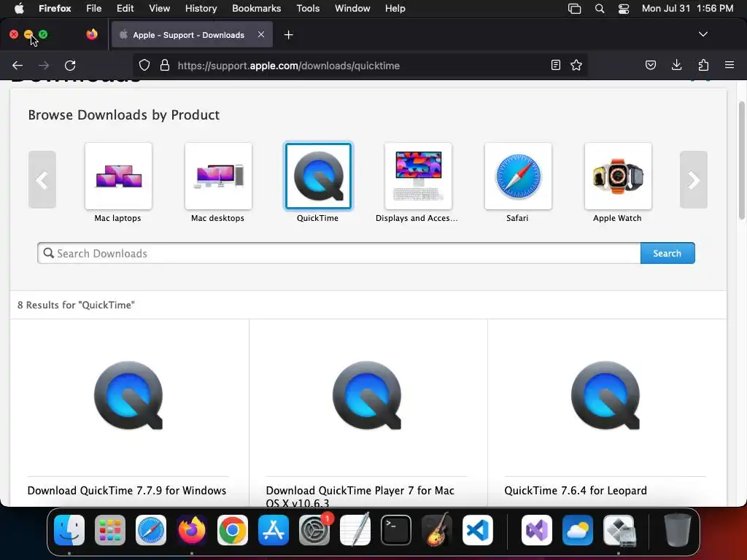The height and width of the screenshot is (560, 747).
Task: Click QuickTime icon above 7.6.4 for Leopard
Action: coord(605,395)
